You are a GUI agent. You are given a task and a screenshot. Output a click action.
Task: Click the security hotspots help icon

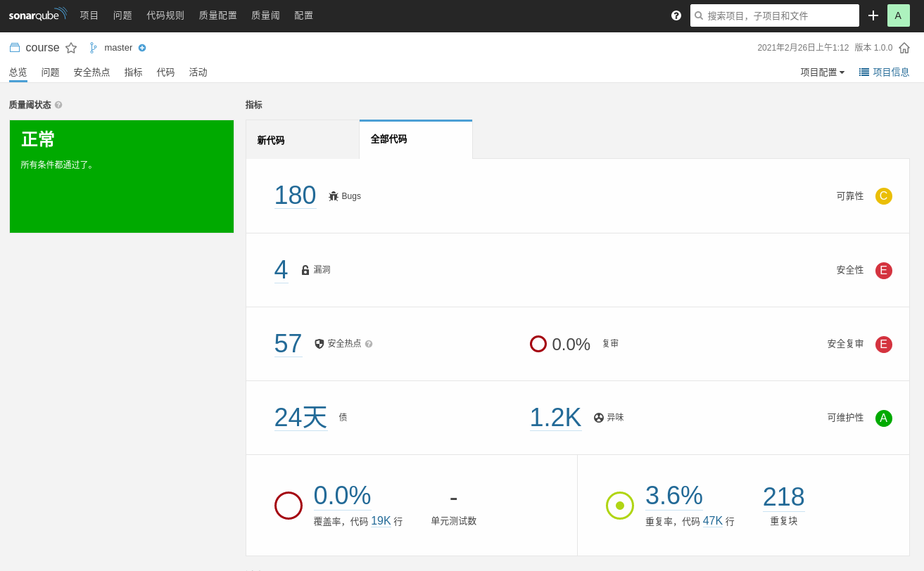coord(369,344)
